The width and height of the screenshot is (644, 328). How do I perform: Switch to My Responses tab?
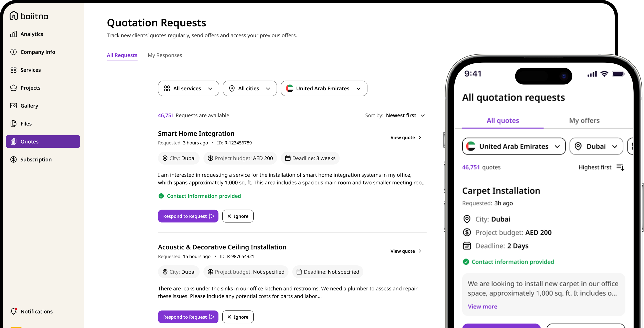coord(165,55)
